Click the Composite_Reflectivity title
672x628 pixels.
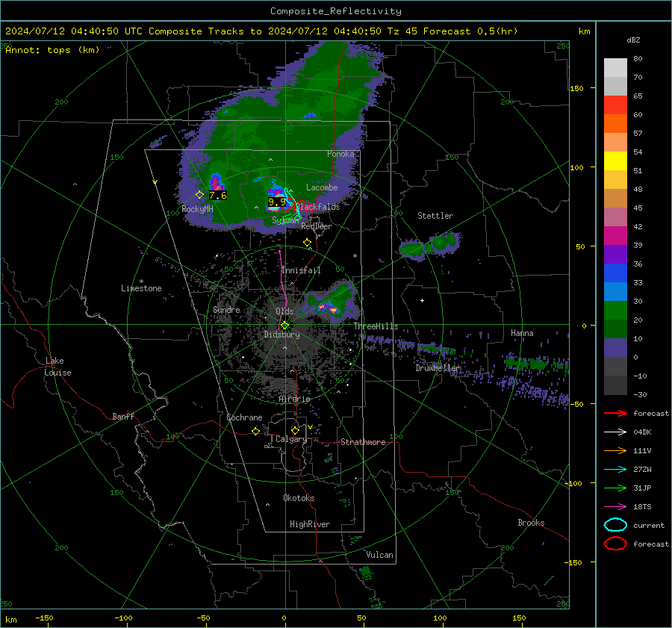[336, 11]
